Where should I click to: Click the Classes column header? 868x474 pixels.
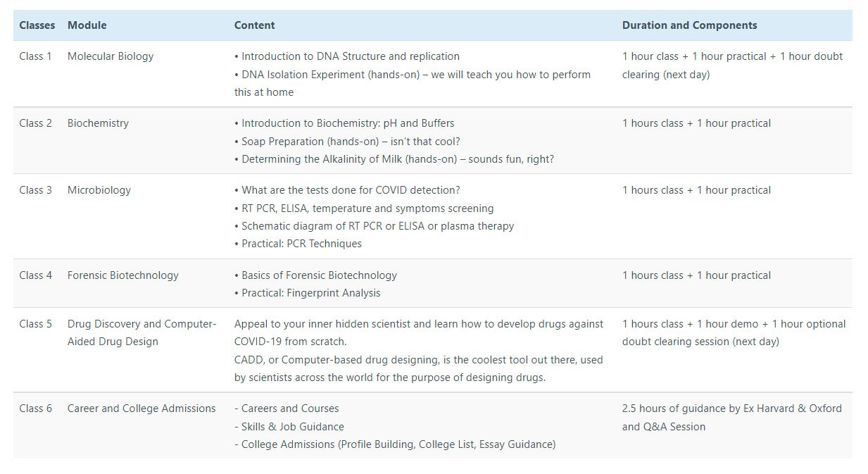(37, 25)
